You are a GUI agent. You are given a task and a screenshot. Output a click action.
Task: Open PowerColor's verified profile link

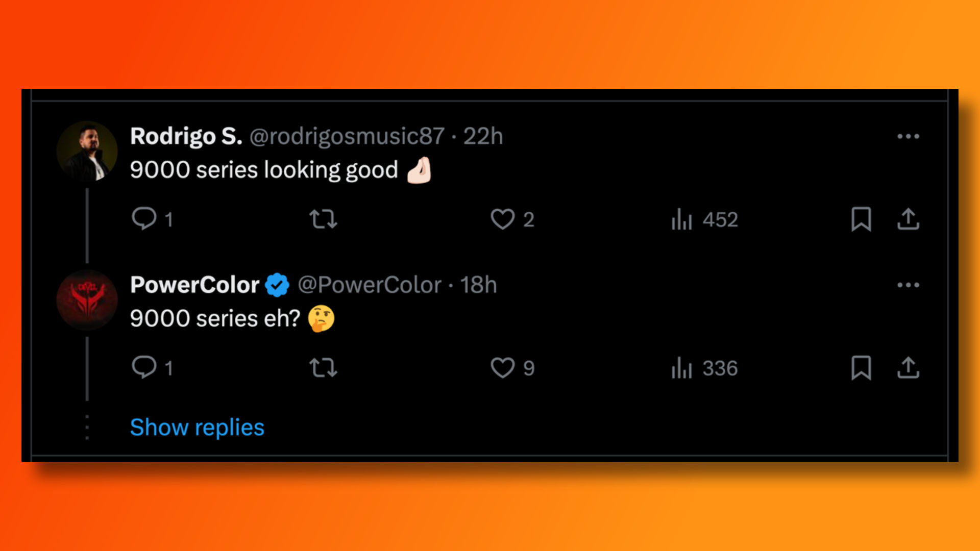point(194,284)
